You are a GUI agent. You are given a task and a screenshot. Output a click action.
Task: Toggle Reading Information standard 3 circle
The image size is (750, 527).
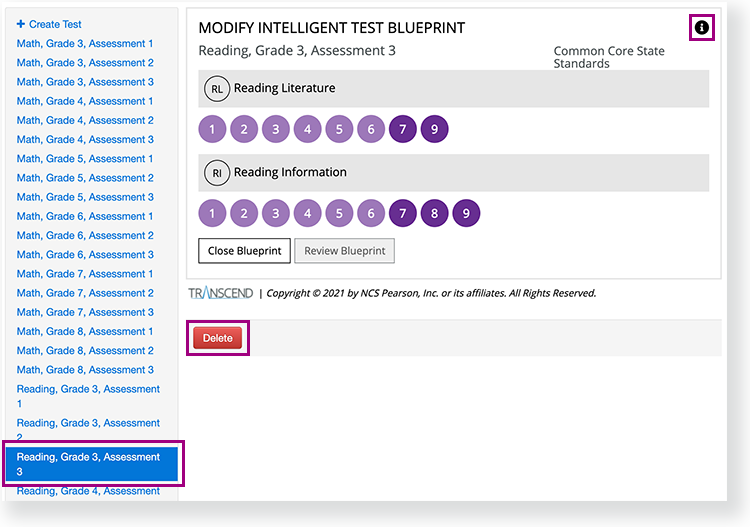275,213
